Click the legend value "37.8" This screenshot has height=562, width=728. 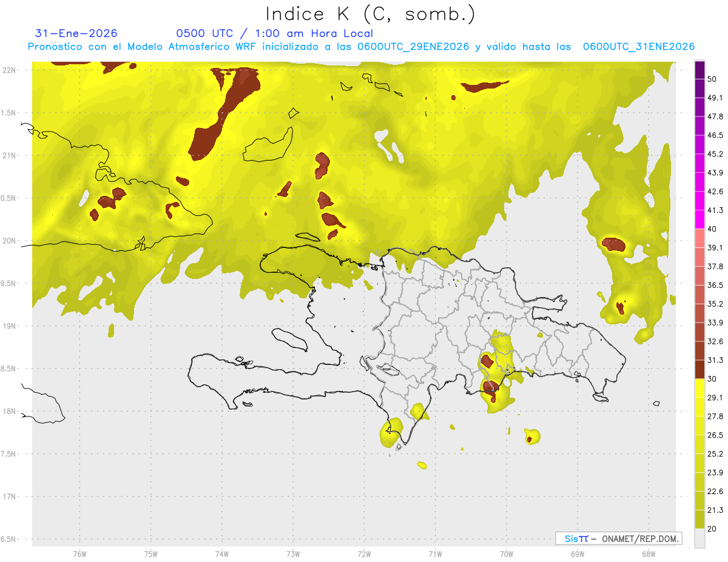tap(715, 266)
